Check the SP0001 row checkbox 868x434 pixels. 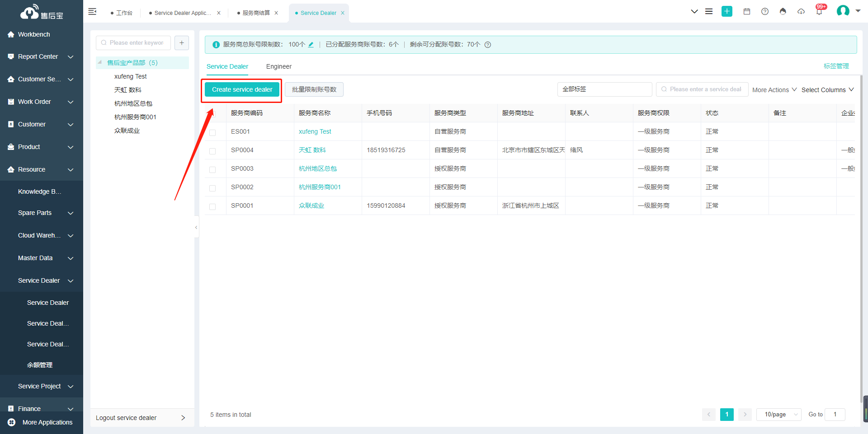(212, 206)
